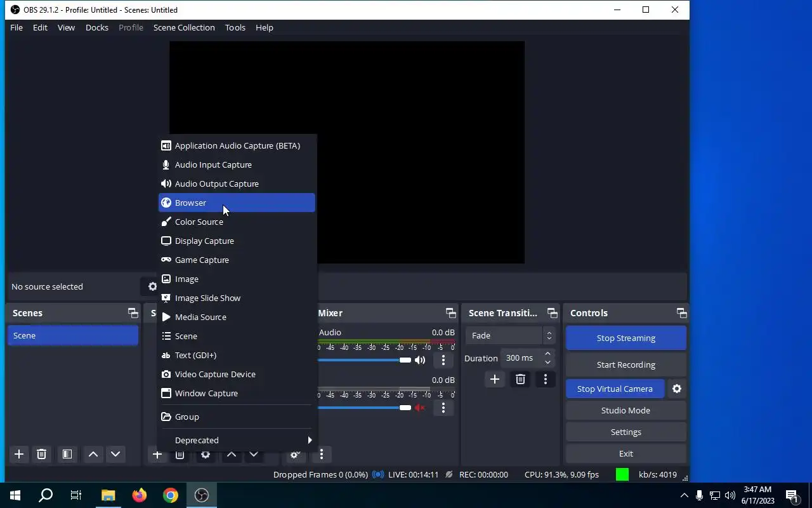Viewport: 812px width, 508px height.
Task: Open virtual camera settings gear
Action: tap(677, 389)
